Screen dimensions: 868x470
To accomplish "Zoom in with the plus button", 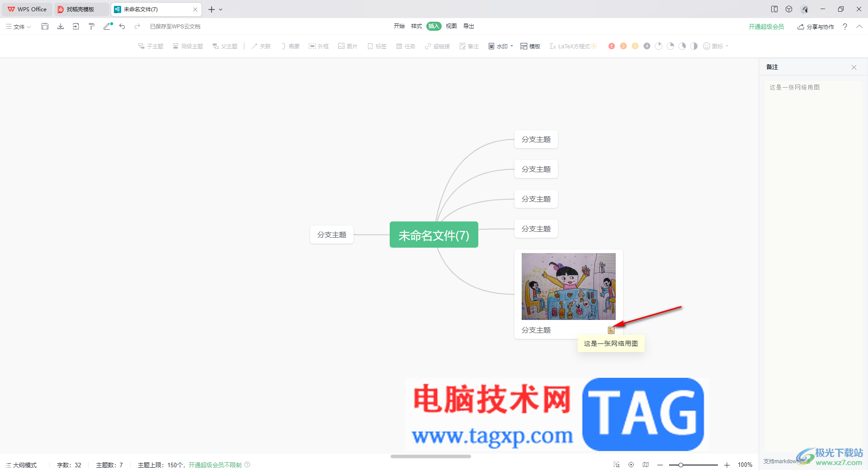I will (x=727, y=465).
